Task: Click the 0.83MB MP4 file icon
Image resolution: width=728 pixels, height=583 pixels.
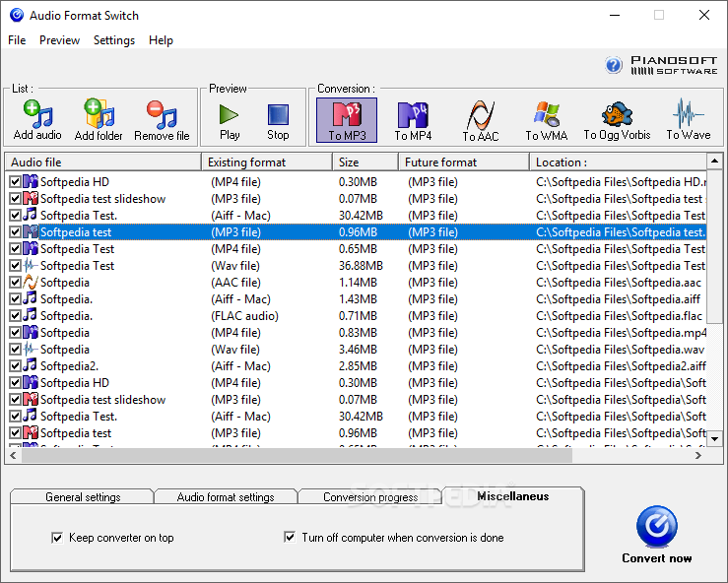Action: pos(31,332)
